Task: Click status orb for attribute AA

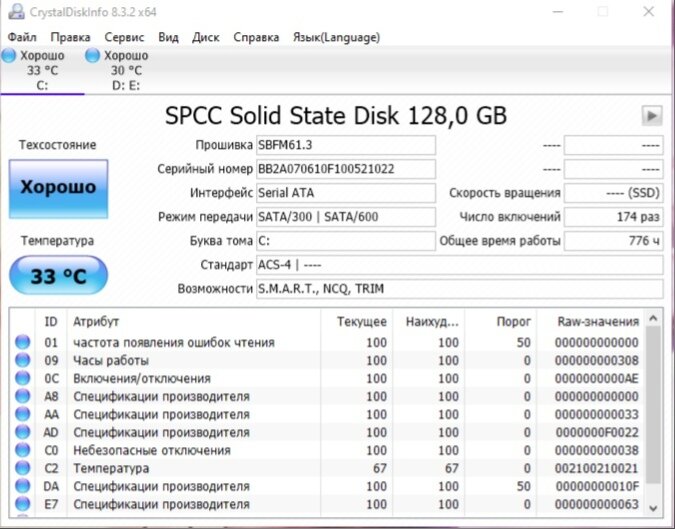Action: [22, 414]
